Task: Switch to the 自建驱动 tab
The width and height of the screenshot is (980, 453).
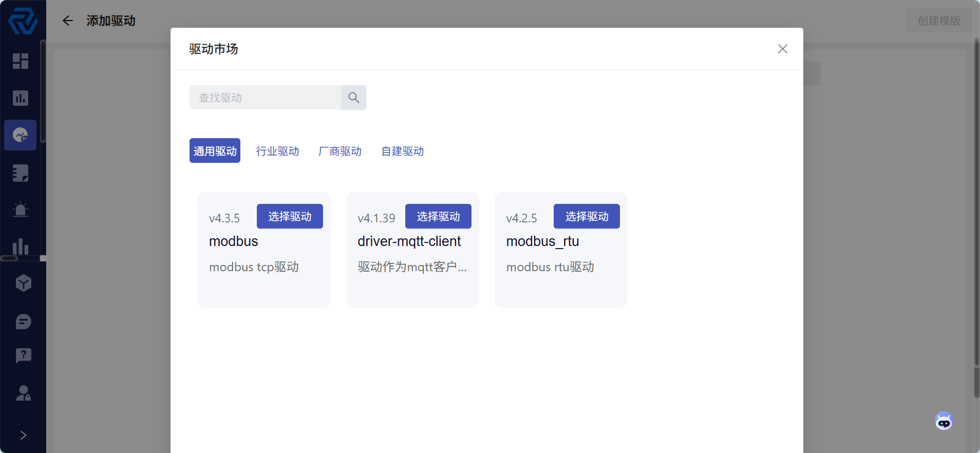Action: 403,151
